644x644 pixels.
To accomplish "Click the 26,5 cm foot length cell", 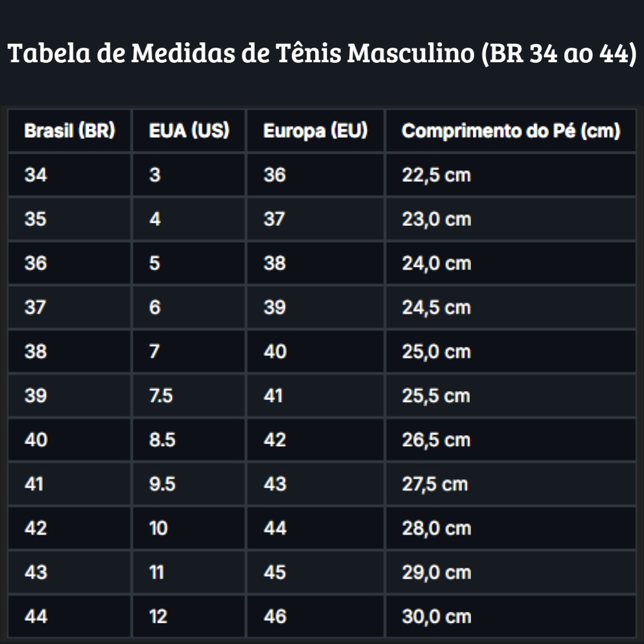I will (511, 440).
